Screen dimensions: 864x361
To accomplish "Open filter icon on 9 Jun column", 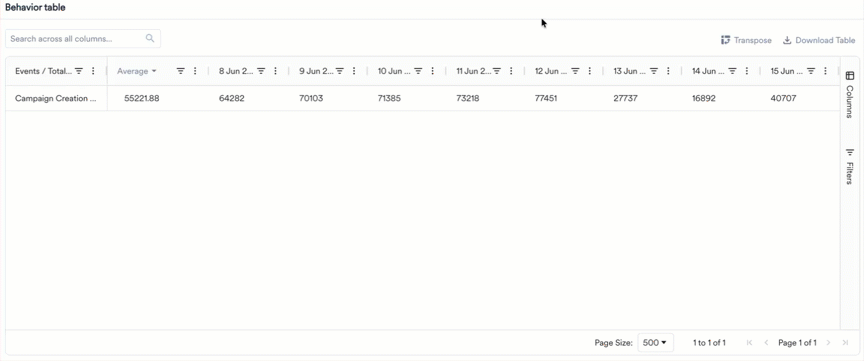I will tap(340, 71).
